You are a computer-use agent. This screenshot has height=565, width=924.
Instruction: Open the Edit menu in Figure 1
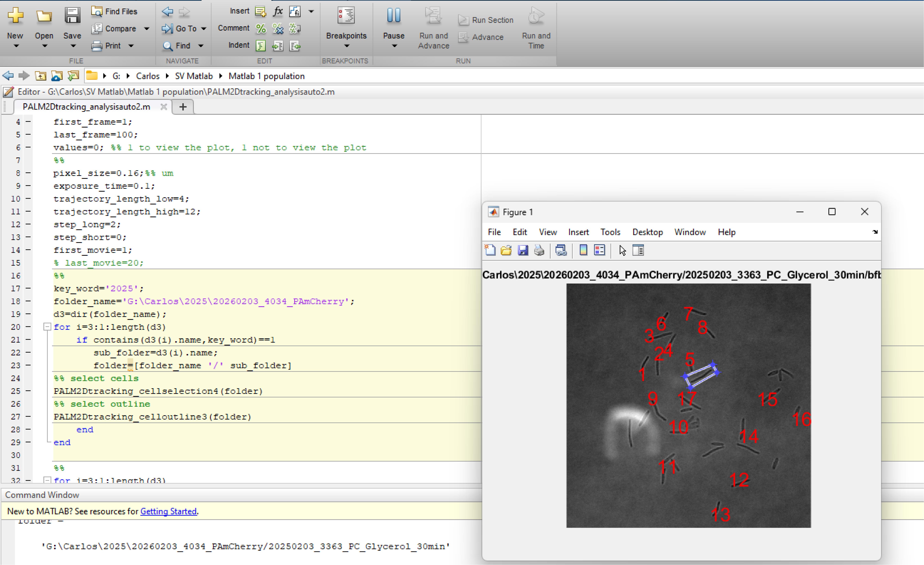tap(520, 232)
